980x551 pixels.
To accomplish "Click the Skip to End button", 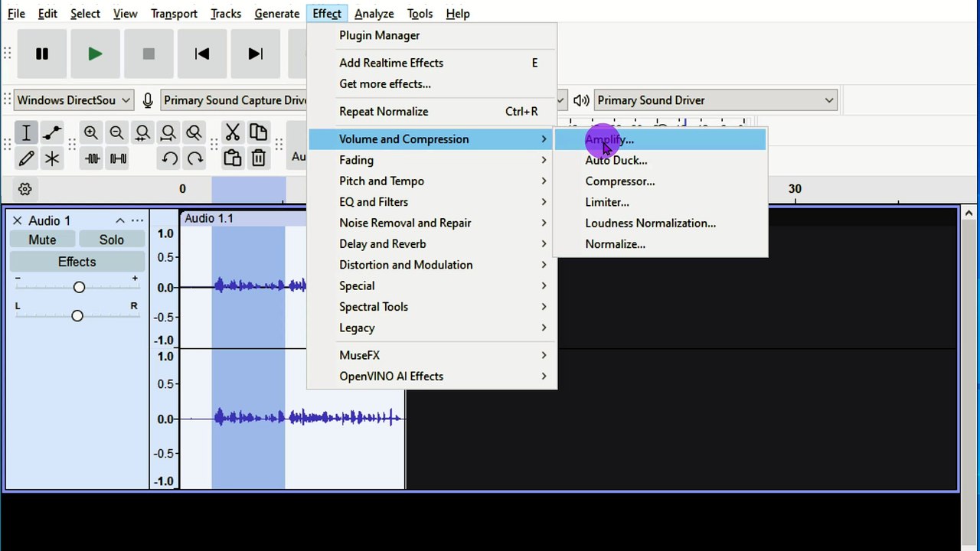I will 256,54.
